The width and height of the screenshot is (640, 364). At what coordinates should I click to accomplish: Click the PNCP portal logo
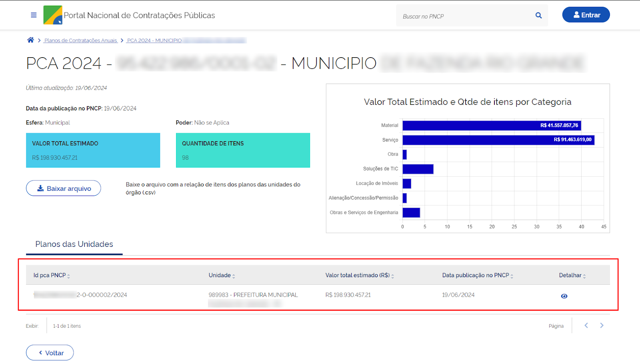(x=53, y=15)
